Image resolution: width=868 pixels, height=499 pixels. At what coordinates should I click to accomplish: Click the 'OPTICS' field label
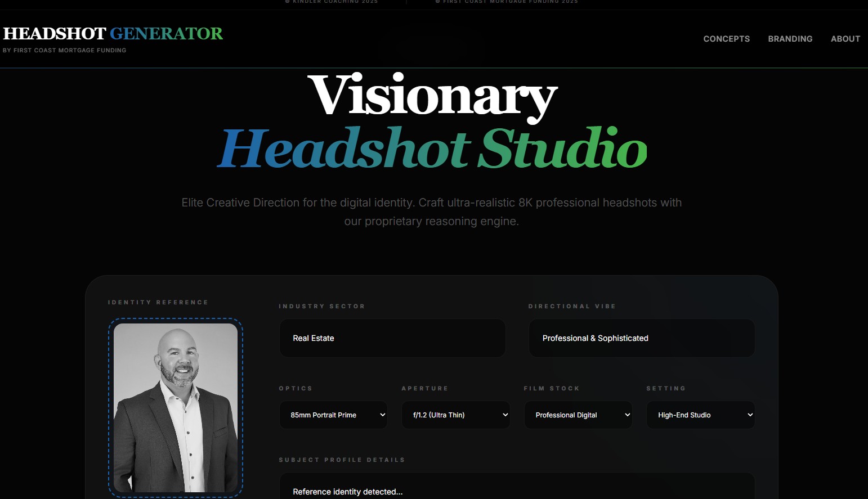pyautogui.click(x=296, y=389)
